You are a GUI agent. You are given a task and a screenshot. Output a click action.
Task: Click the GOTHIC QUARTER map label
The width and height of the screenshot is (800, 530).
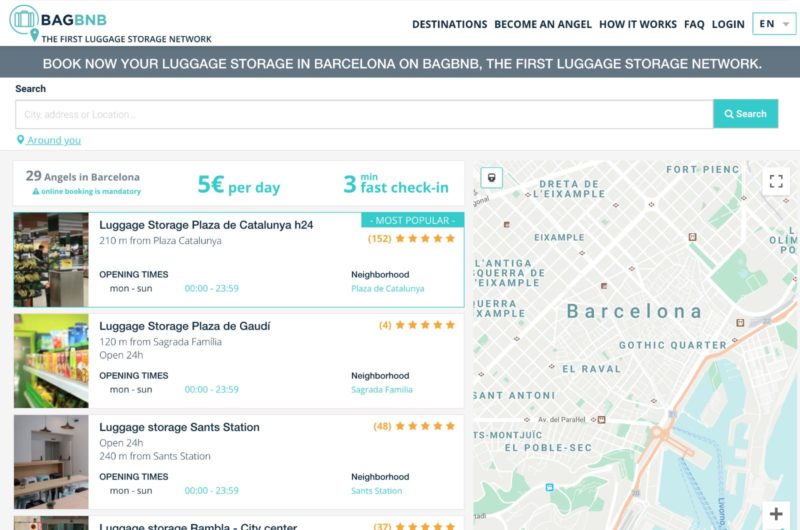tap(672, 345)
